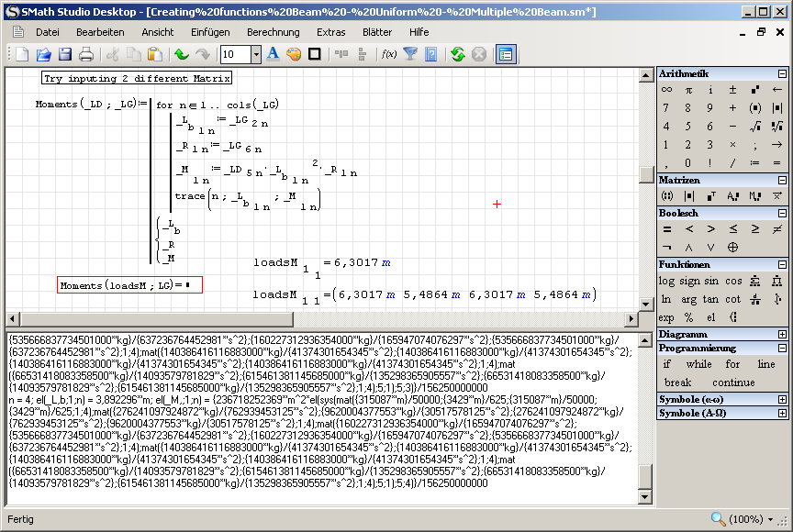
Task: Open the f(x) insert function dialog
Action: pyautogui.click(x=389, y=55)
